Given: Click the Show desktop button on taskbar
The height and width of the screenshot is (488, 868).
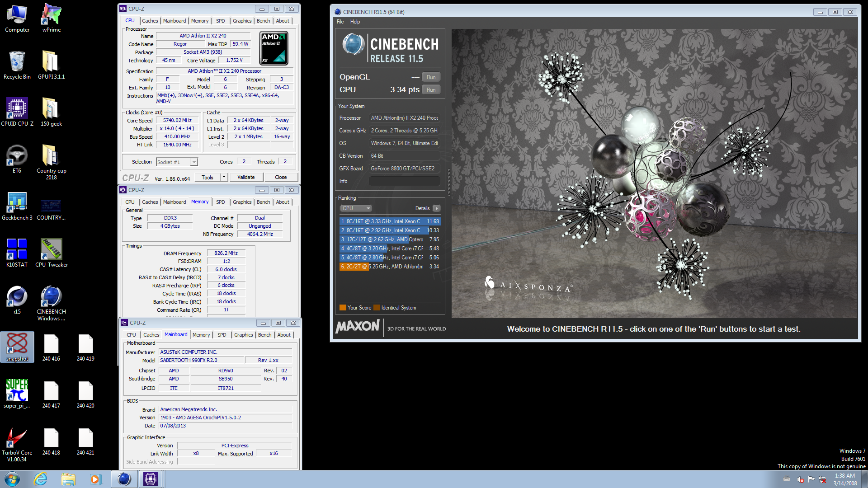Looking at the screenshot, I should 864,479.
